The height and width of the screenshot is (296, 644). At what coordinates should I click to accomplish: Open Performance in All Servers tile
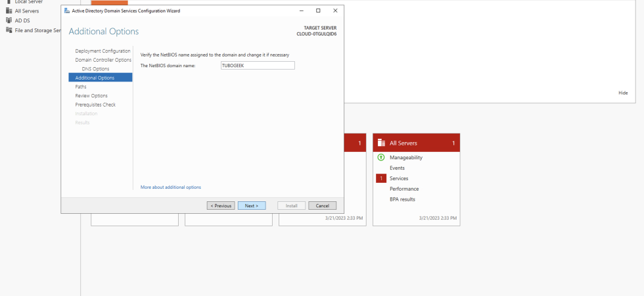click(404, 189)
